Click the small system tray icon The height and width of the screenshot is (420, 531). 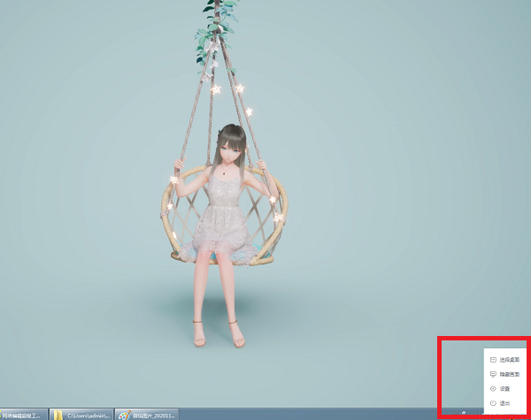[464, 412]
